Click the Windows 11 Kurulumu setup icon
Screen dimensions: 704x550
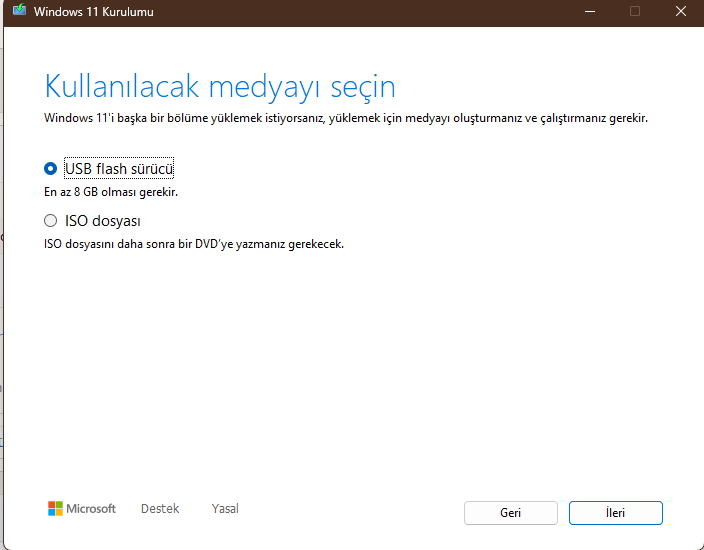[x=19, y=10]
